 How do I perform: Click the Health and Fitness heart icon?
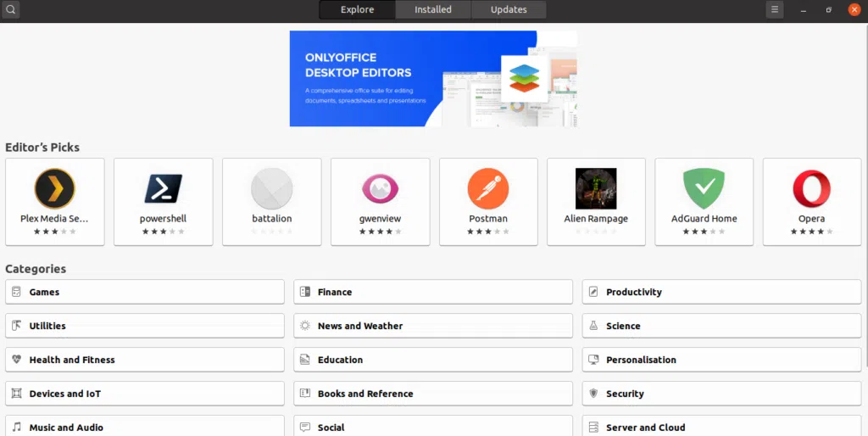[x=17, y=359]
